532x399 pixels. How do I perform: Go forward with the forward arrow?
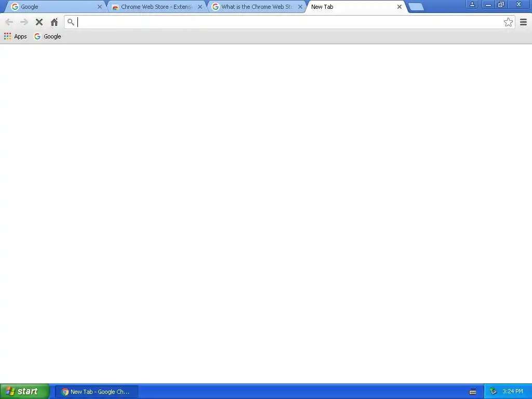coord(24,22)
